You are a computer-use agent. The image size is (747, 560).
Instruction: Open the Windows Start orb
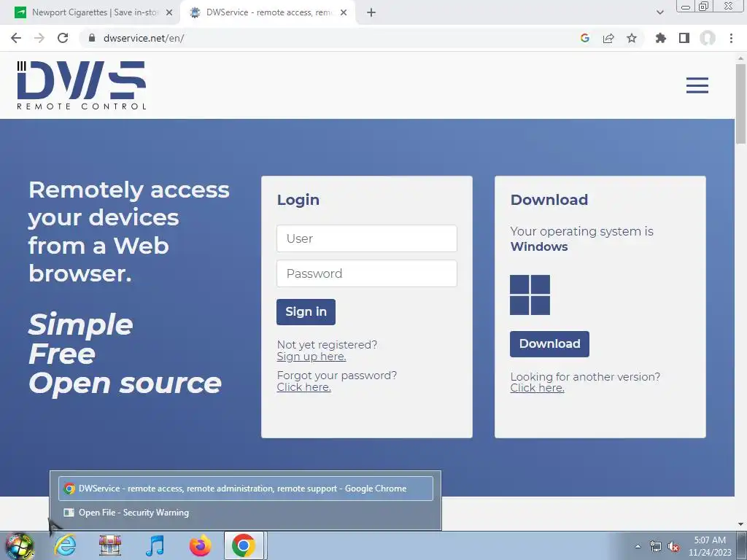click(x=19, y=545)
